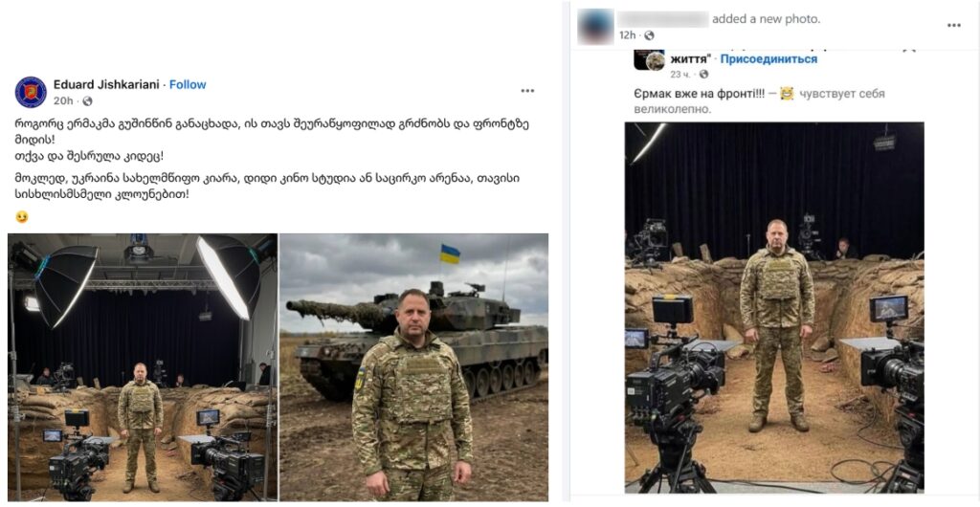
Task: Open Eduard Jishkariani's profile avatar
Action: 31,93
